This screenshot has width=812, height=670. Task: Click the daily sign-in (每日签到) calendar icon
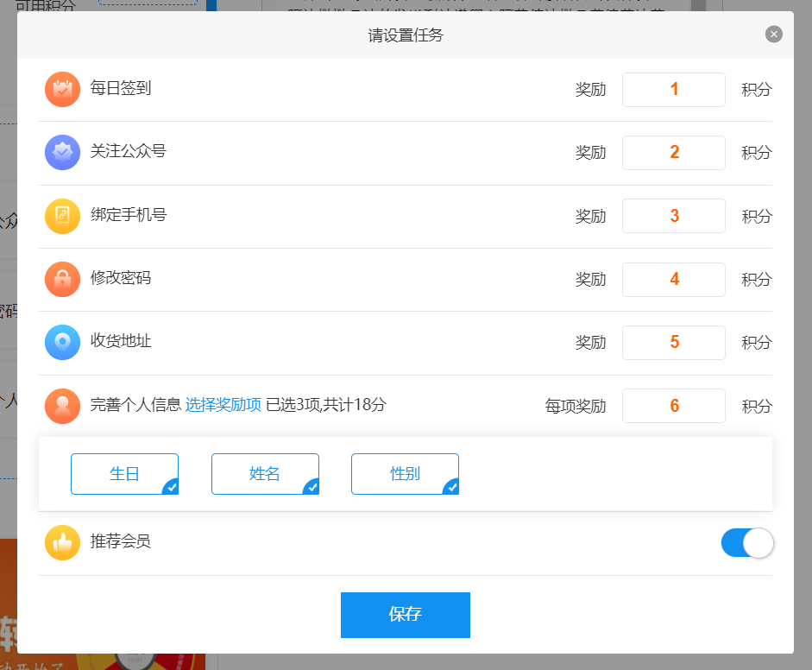62,89
